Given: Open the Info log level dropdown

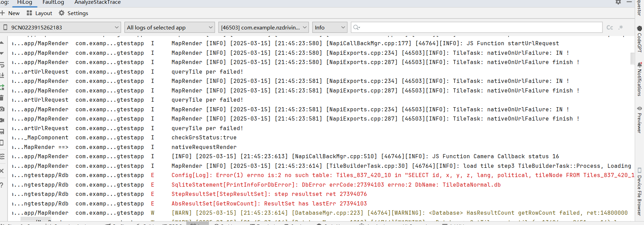Looking at the screenshot, I should (x=329, y=27).
